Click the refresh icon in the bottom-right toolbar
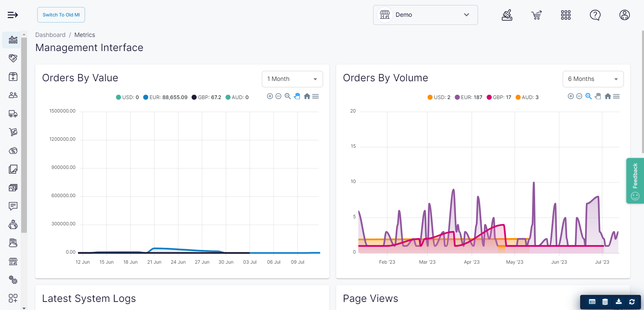The width and height of the screenshot is (644, 310). 632,302
